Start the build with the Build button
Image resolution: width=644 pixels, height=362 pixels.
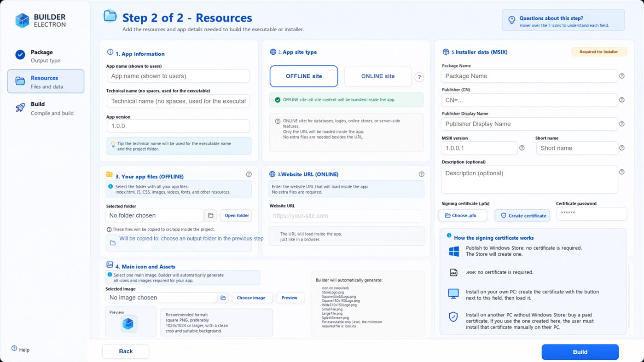pyautogui.click(x=580, y=352)
